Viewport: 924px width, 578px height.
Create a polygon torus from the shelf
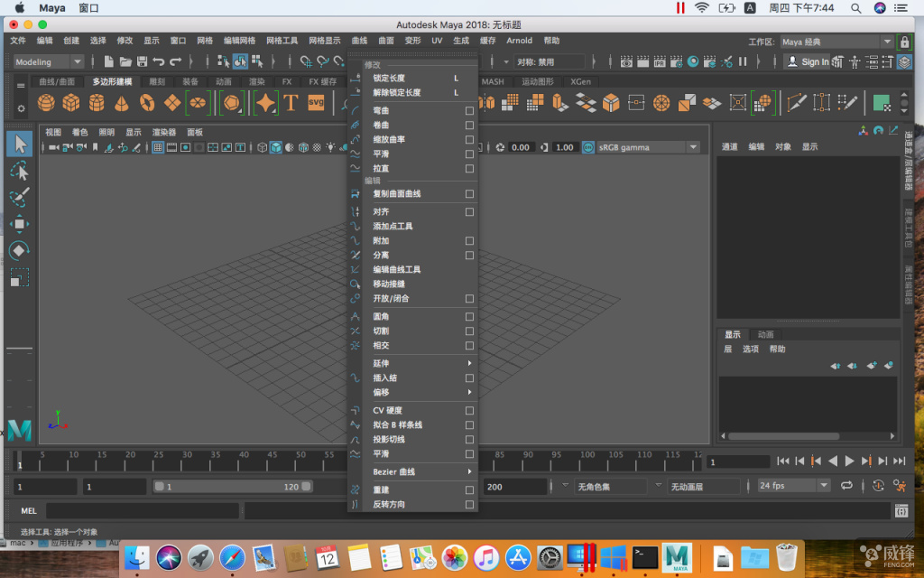tap(147, 103)
